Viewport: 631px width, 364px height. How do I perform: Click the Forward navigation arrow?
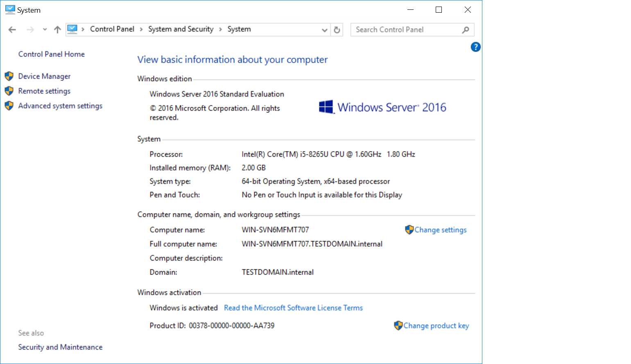click(x=30, y=29)
